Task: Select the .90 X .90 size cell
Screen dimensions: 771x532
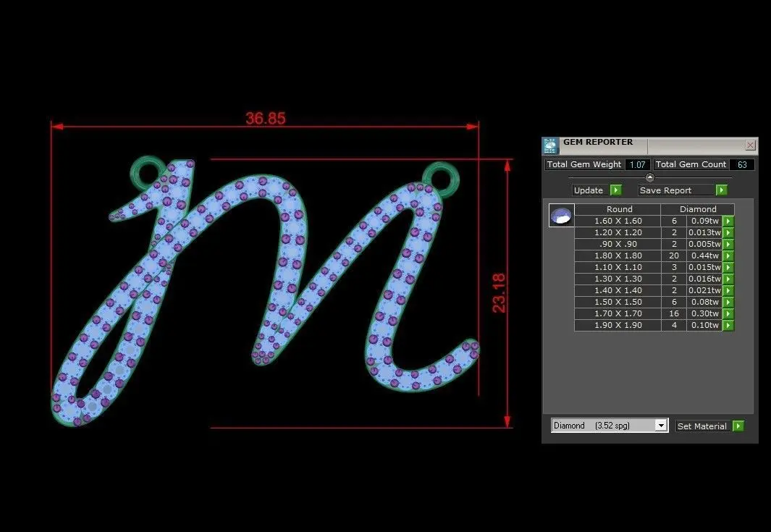Action: pyautogui.click(x=618, y=245)
